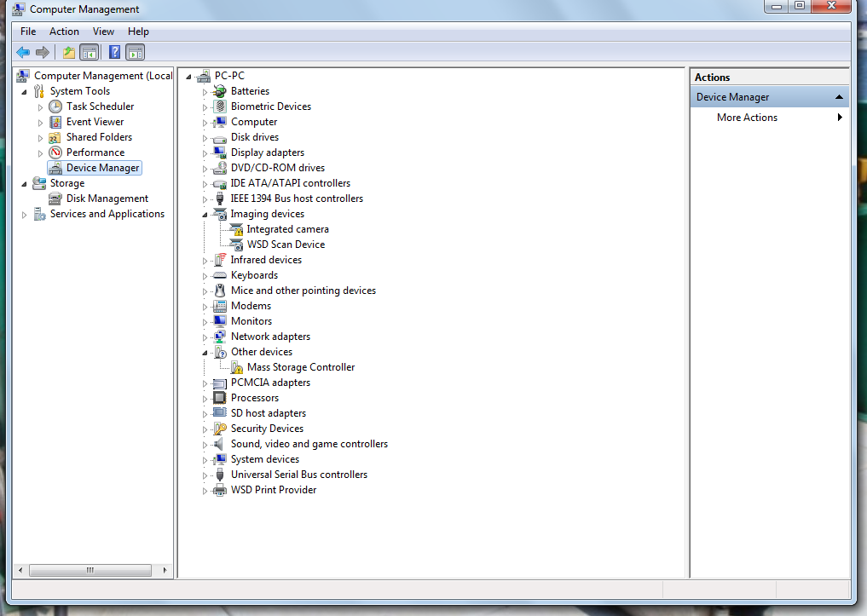Click the DVD/CD-ROM drives icon
Screen dimensions: 867x616
tap(220, 168)
